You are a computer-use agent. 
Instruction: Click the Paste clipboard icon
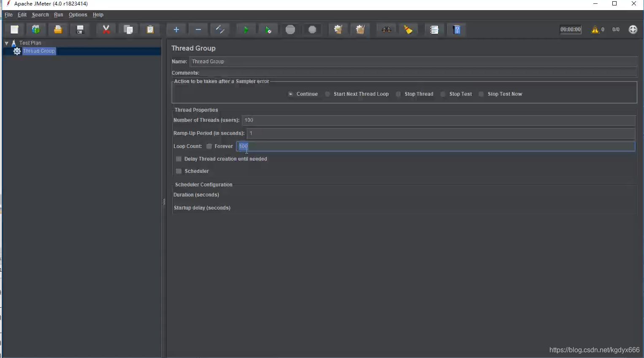(x=150, y=30)
